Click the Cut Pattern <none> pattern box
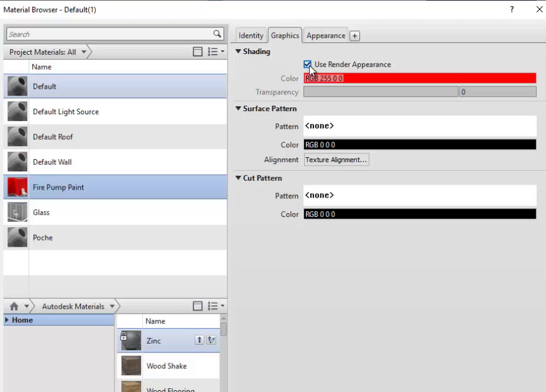The width and height of the screenshot is (546, 392). (x=420, y=196)
